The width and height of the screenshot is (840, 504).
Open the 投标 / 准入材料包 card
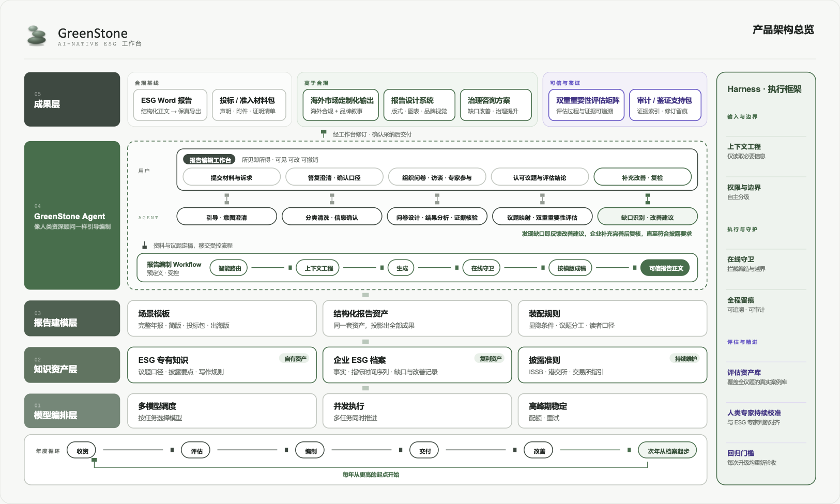(249, 105)
